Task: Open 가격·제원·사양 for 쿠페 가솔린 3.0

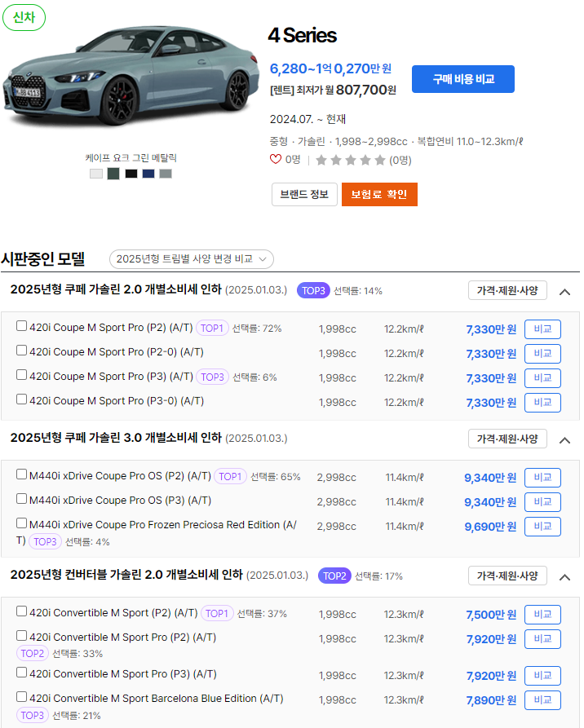Action: pyautogui.click(x=507, y=439)
